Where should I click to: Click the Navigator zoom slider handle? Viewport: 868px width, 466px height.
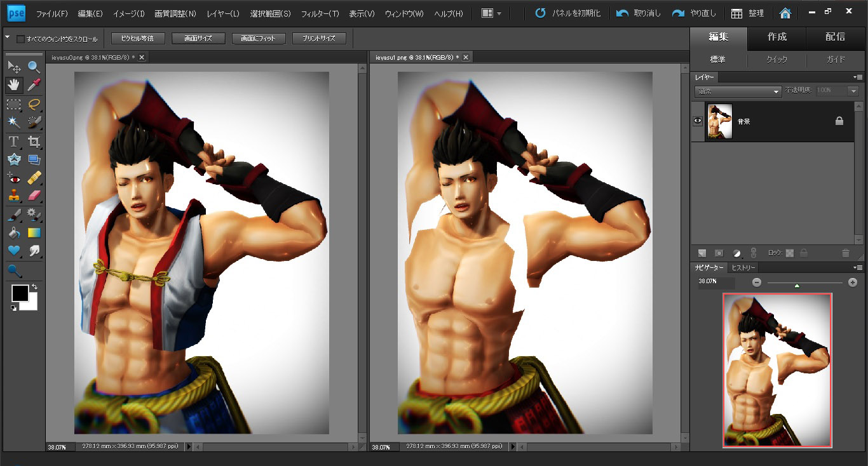click(x=797, y=285)
